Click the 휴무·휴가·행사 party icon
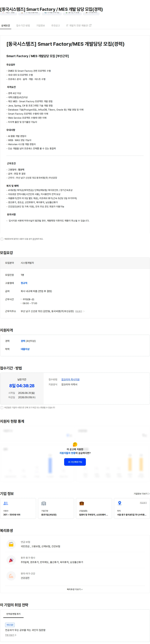The width and height of the screenshot is (150, 644). coord(11,560)
